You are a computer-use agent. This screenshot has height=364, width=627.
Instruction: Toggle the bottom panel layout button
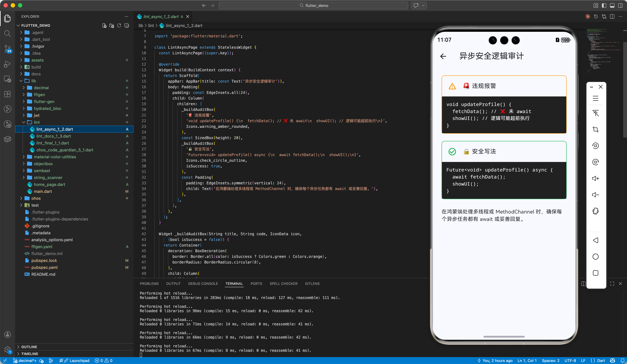(x=612, y=5)
